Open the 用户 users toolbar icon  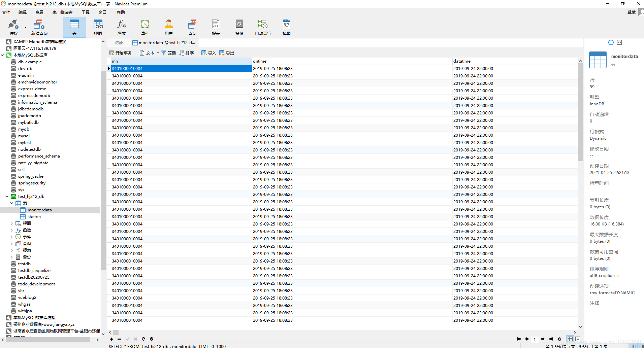169,27
